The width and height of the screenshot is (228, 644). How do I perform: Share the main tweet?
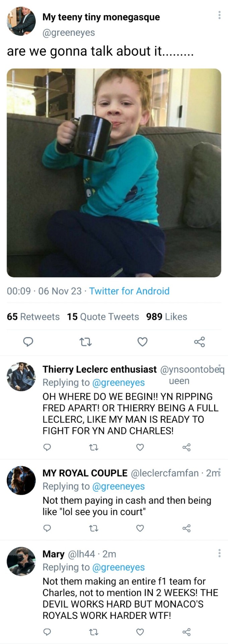pos(200,342)
